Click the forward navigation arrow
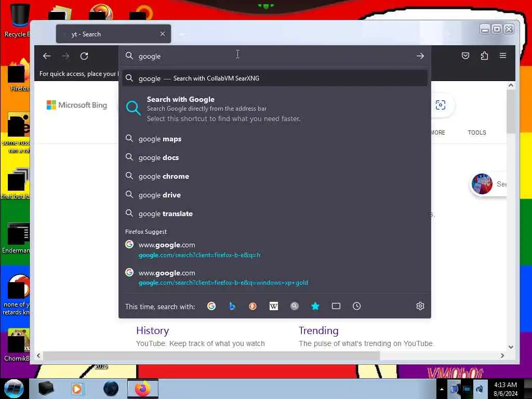Screen dimensions: 532x399 pos(65,56)
